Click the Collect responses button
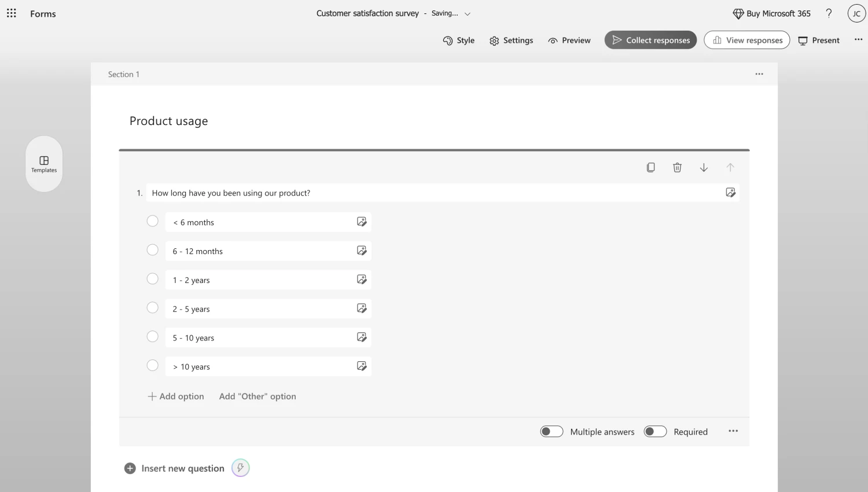This screenshot has width=868, height=492. [x=650, y=40]
